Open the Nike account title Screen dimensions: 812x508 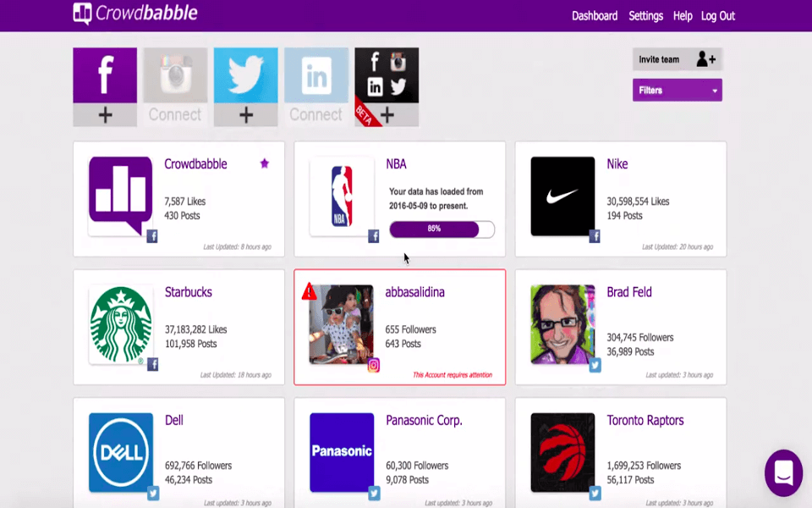(x=617, y=163)
